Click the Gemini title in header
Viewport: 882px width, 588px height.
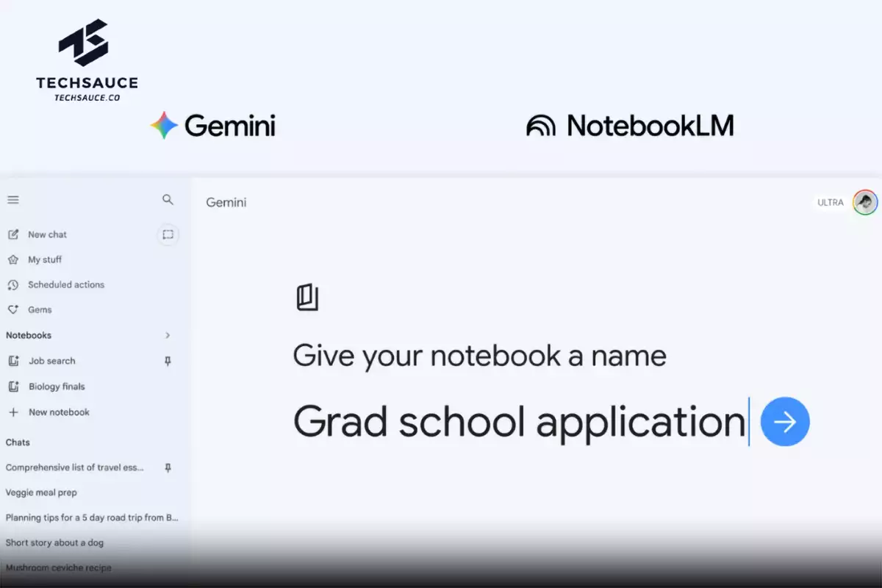226,202
